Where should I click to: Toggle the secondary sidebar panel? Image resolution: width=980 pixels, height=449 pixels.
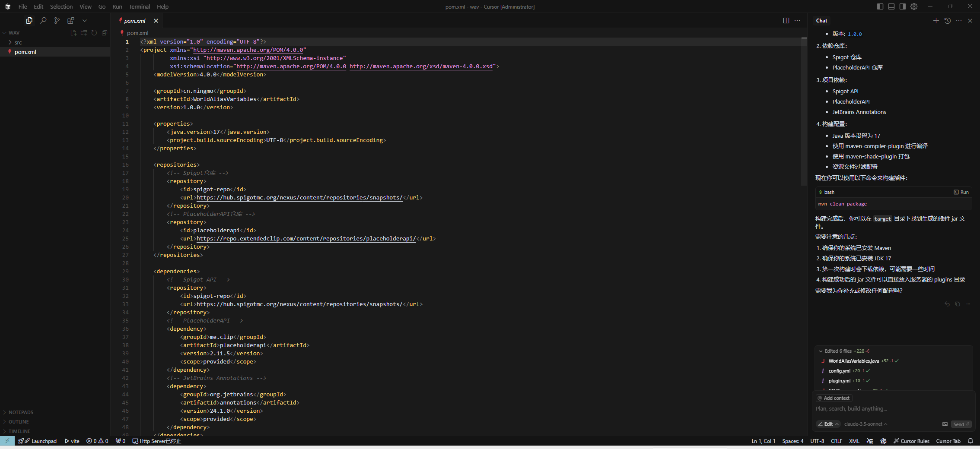pos(902,6)
